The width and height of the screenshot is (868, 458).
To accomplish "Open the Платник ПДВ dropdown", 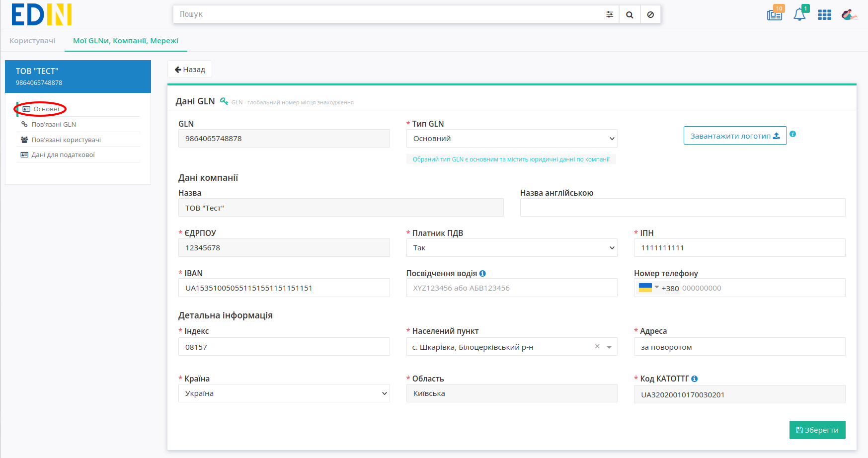I will 512,248.
